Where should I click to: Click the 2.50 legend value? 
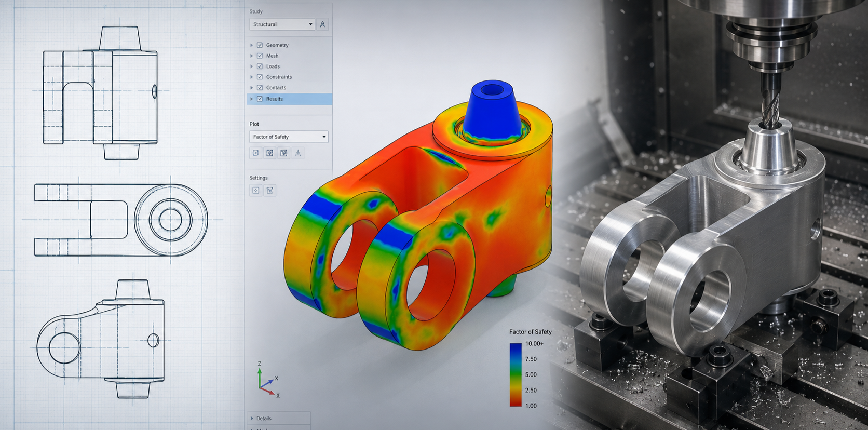pos(531,391)
